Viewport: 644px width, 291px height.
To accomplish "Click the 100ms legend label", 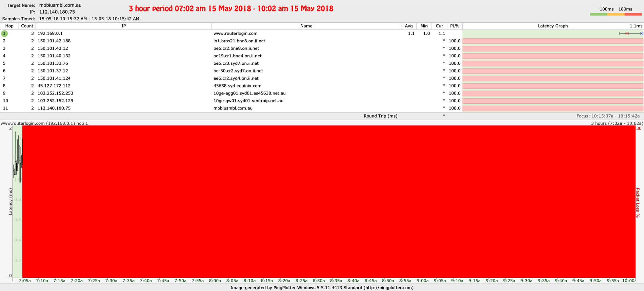I will (x=606, y=9).
